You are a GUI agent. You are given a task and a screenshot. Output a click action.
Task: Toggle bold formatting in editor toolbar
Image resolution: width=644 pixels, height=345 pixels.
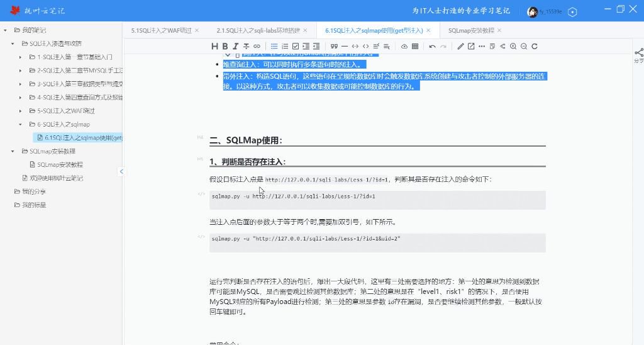click(225, 47)
